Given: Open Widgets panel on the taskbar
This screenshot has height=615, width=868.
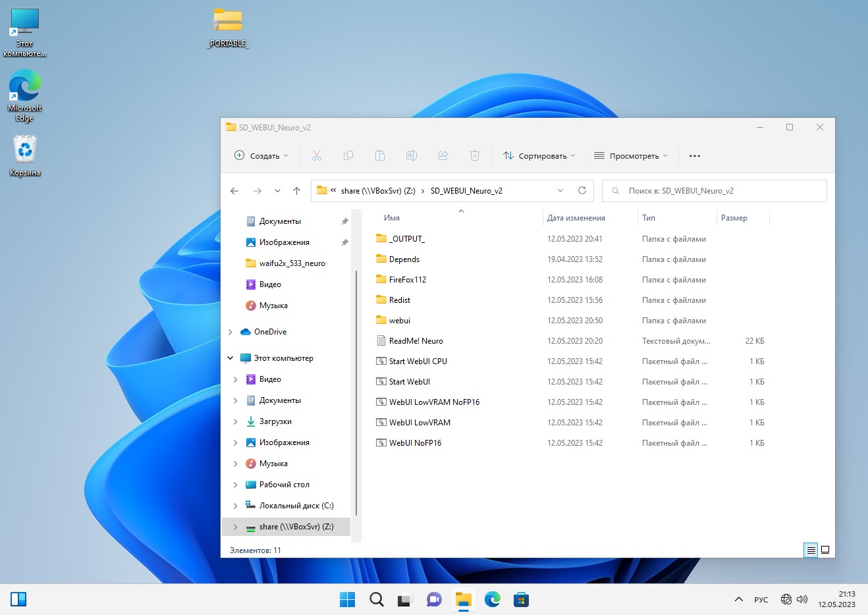Looking at the screenshot, I should pyautogui.click(x=18, y=600).
